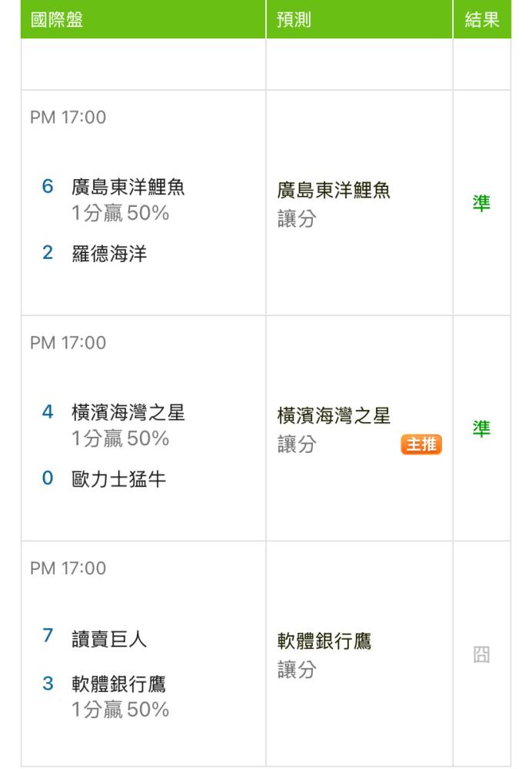Image resolution: width=532 pixels, height=769 pixels.
Task: Click 軟體銀行鷹 in the prediction column
Action: [324, 643]
